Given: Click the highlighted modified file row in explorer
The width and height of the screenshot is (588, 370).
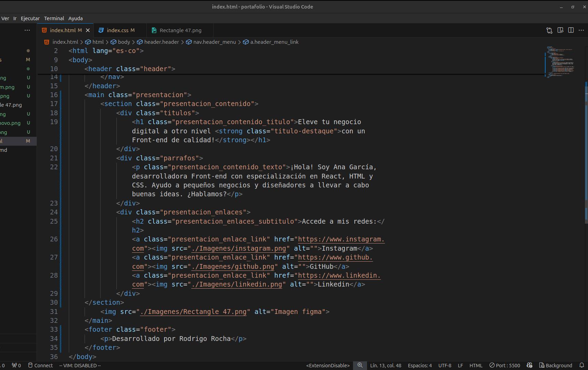Looking at the screenshot, I should pos(18,141).
